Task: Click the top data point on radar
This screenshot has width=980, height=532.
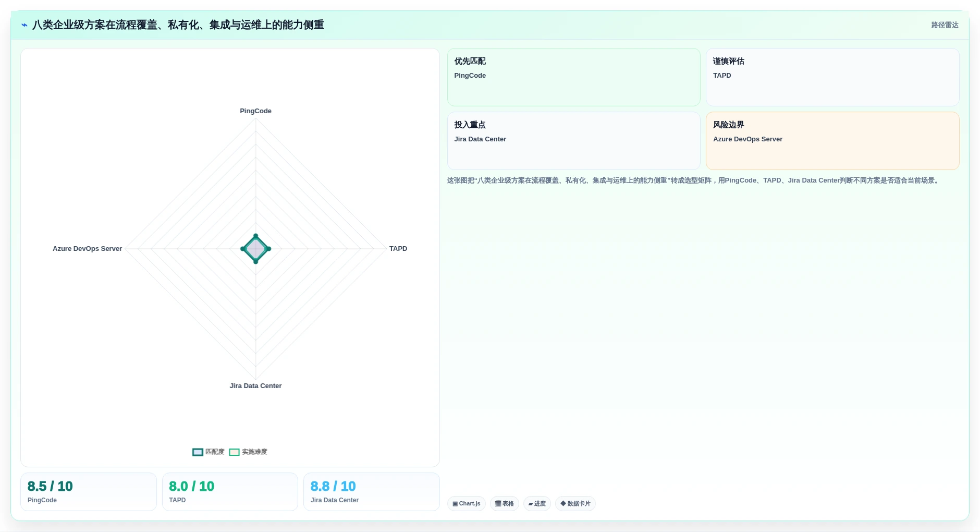Action: coord(255,236)
